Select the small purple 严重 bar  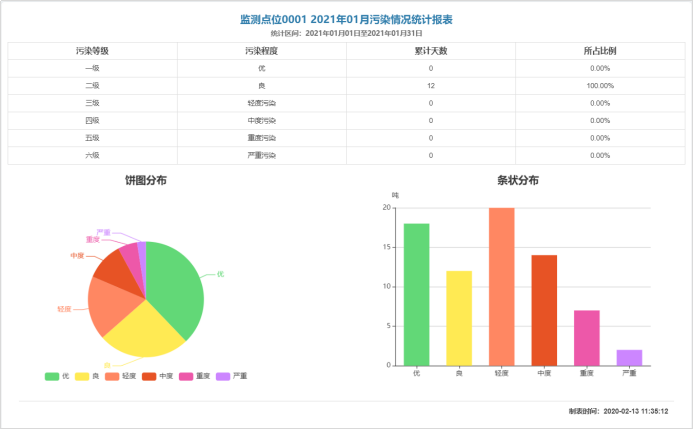click(x=629, y=357)
